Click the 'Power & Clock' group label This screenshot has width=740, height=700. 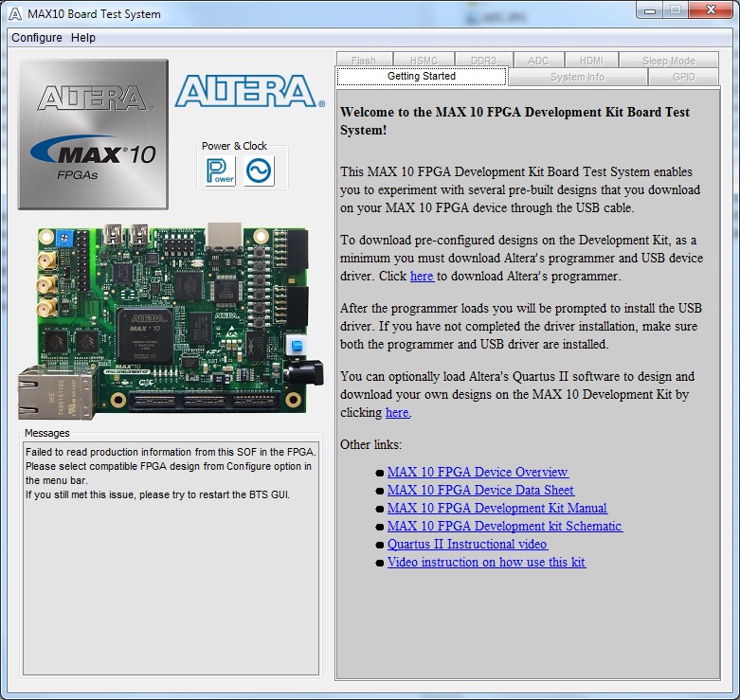coord(234,146)
